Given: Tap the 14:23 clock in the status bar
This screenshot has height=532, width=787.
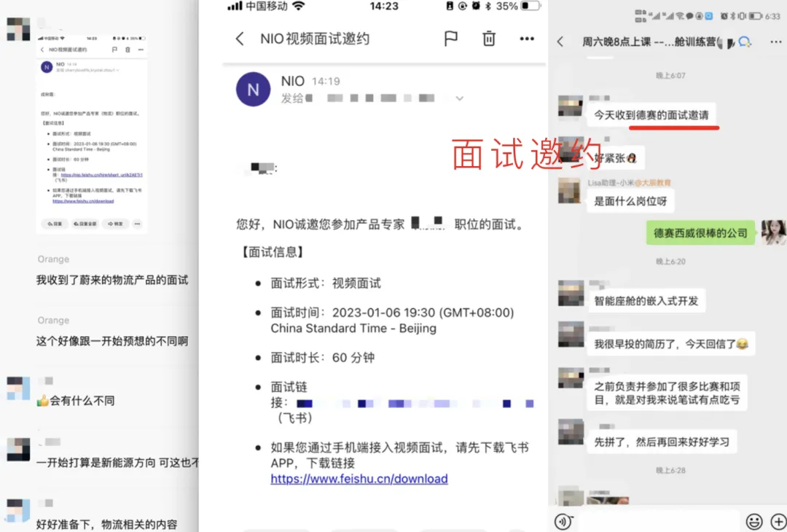Looking at the screenshot, I should (384, 6).
